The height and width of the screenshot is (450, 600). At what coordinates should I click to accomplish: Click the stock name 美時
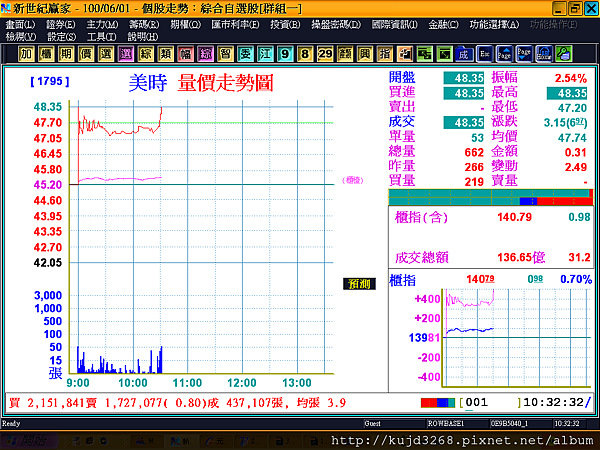[x=148, y=83]
